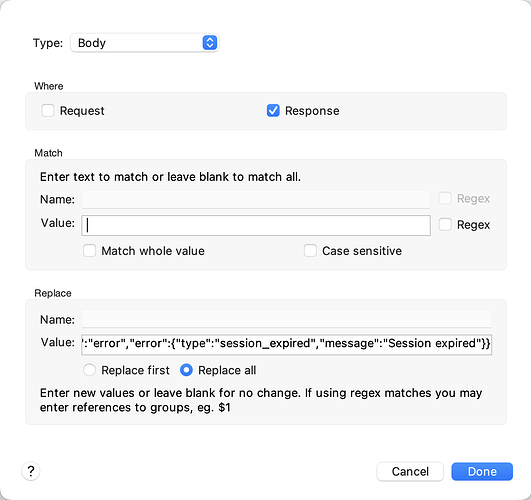Click the Cancel button

(410, 472)
